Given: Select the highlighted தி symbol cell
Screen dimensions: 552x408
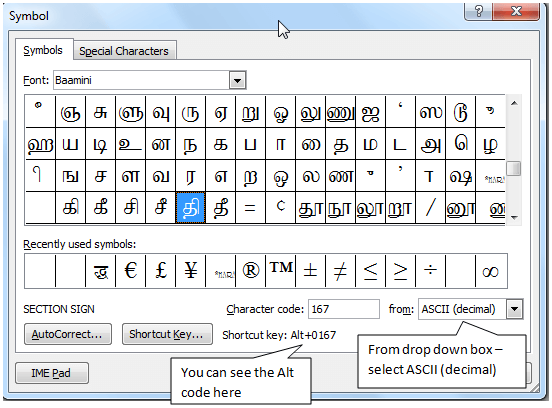Looking at the screenshot, I should 190,208.
